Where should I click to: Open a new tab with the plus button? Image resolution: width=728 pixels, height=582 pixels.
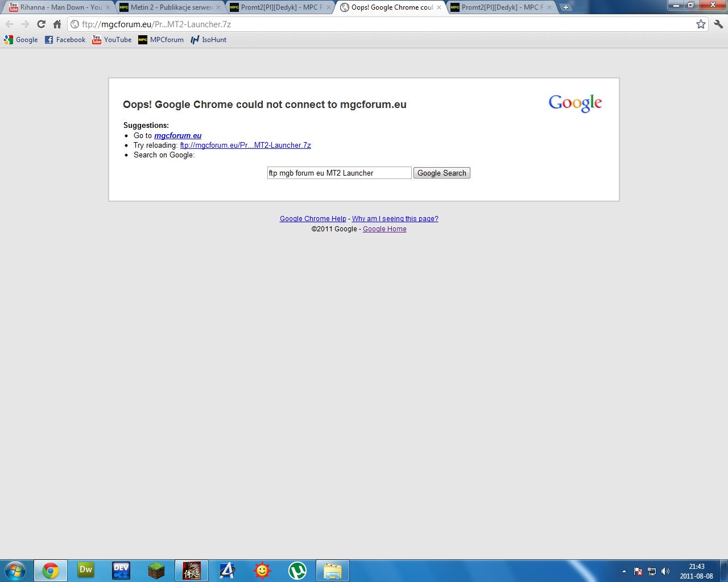(x=566, y=7)
